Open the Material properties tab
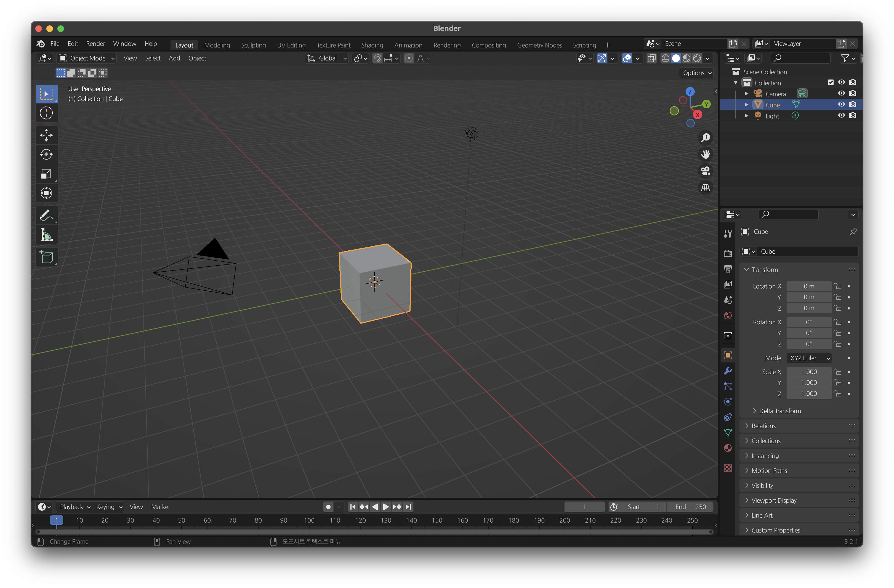This screenshot has height=588, width=894. click(728, 448)
